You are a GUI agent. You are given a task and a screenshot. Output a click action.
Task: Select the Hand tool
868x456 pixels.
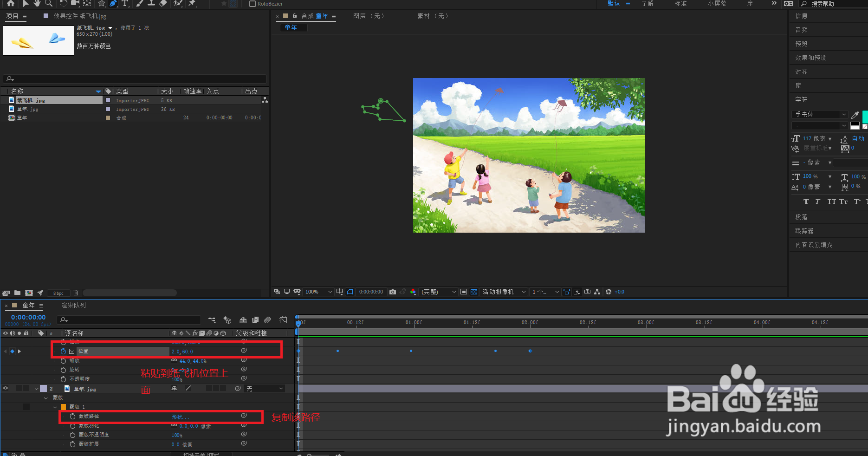click(37, 3)
